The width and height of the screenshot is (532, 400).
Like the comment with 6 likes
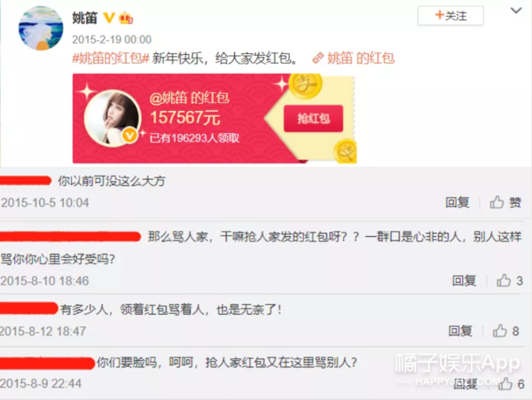(x=512, y=384)
